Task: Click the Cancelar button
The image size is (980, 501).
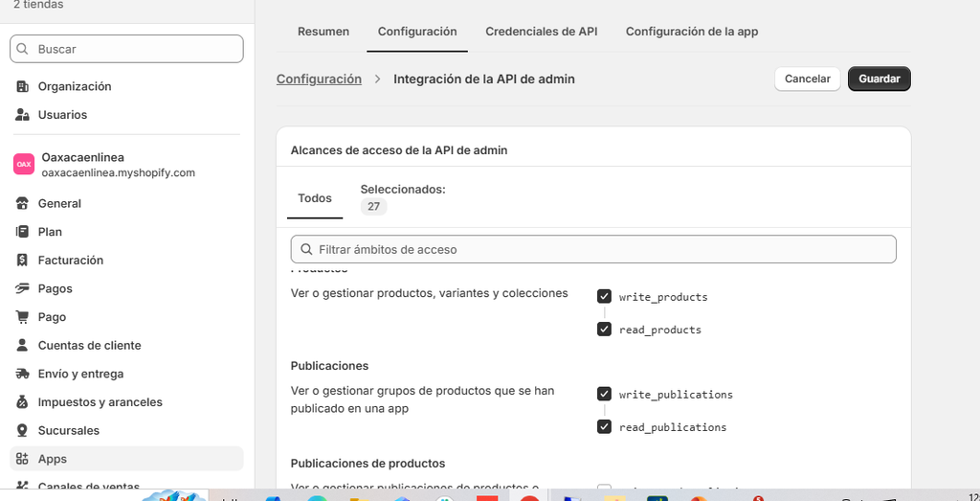Action: point(808,79)
